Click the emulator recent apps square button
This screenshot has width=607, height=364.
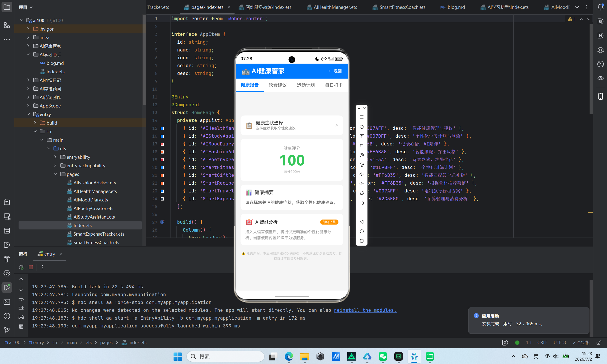coord(362,241)
